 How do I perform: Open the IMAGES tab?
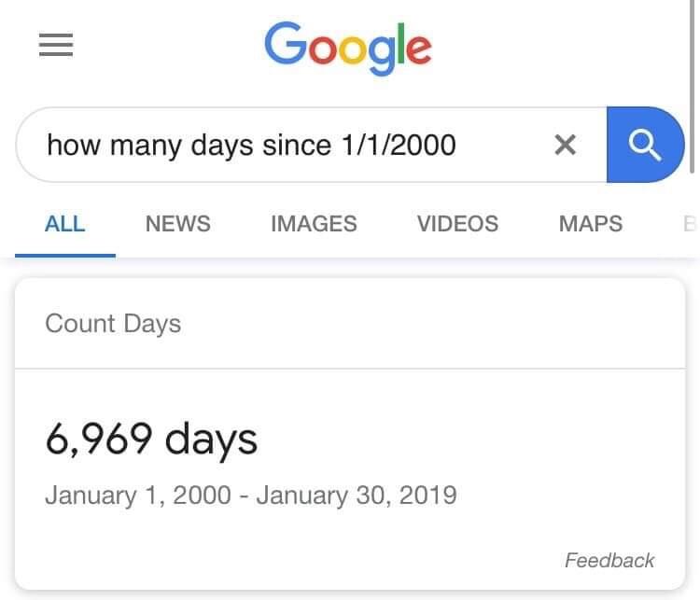coord(314,224)
